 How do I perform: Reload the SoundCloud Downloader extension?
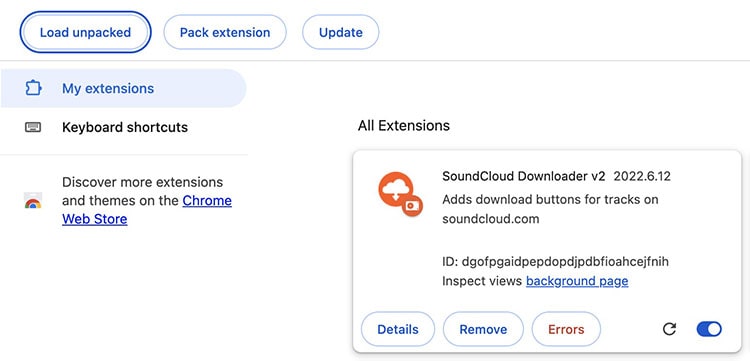pos(669,329)
